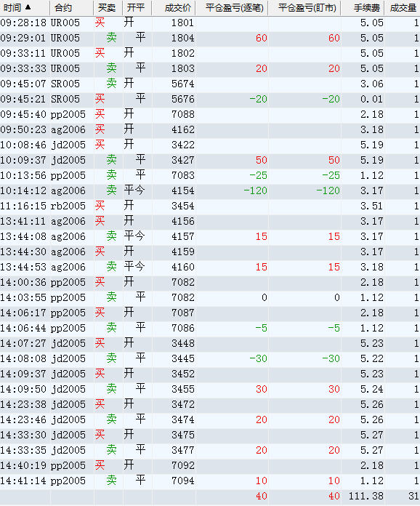Click the 买卖 column header
The width and height of the screenshot is (420, 506).
(x=108, y=8)
